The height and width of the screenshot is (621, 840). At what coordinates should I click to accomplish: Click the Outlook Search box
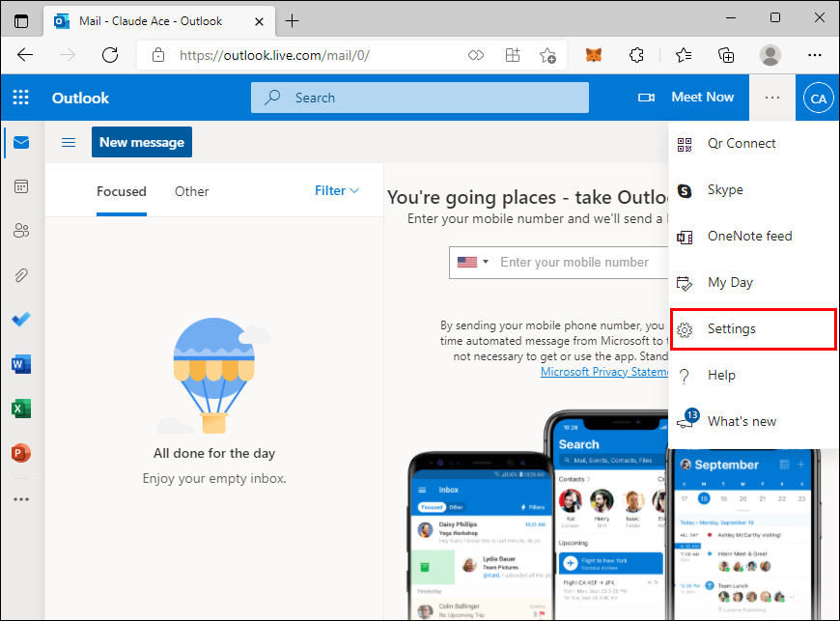point(420,98)
